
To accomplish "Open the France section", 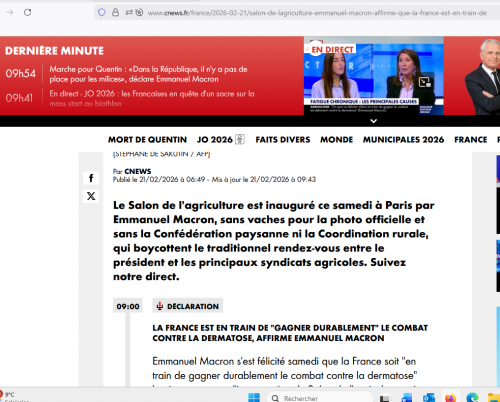I will click(x=471, y=140).
